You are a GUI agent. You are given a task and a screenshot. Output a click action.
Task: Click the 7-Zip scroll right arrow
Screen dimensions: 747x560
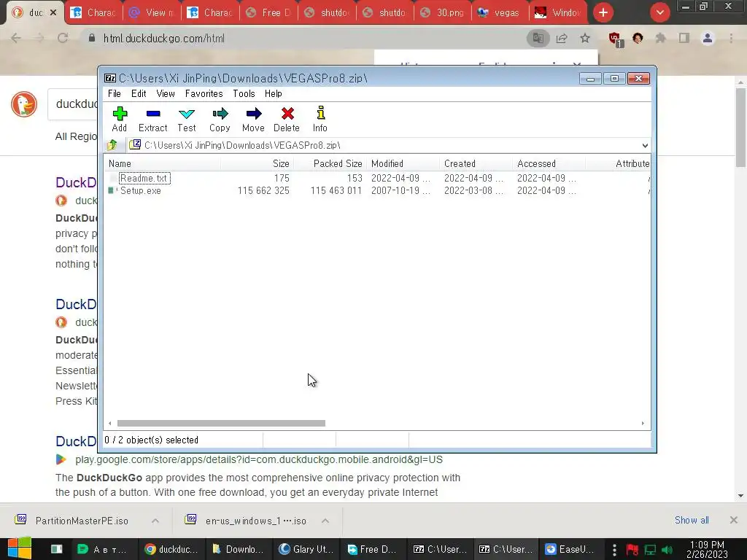click(x=643, y=424)
